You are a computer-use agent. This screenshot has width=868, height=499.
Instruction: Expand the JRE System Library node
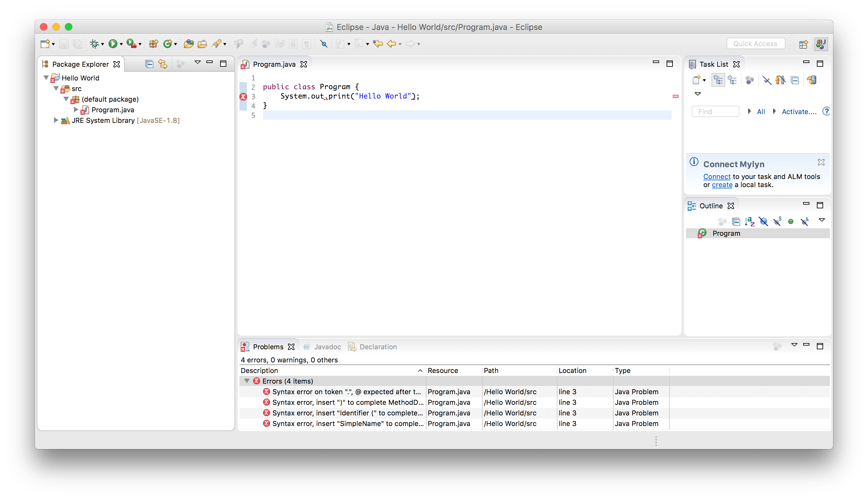click(55, 120)
